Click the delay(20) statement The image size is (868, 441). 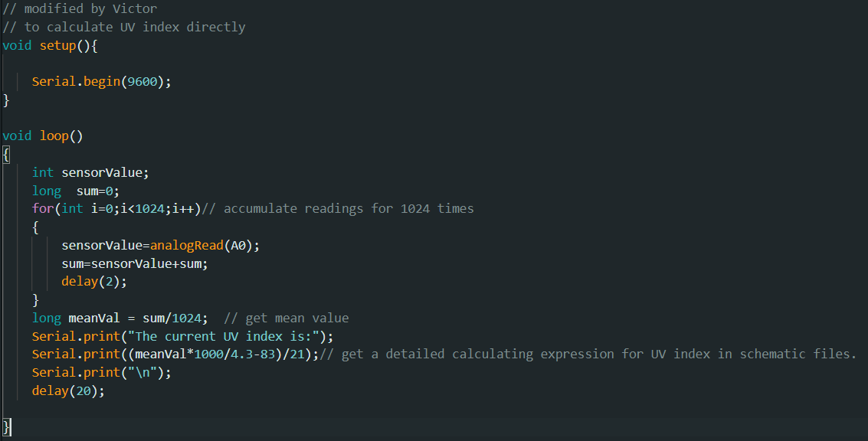tap(67, 390)
